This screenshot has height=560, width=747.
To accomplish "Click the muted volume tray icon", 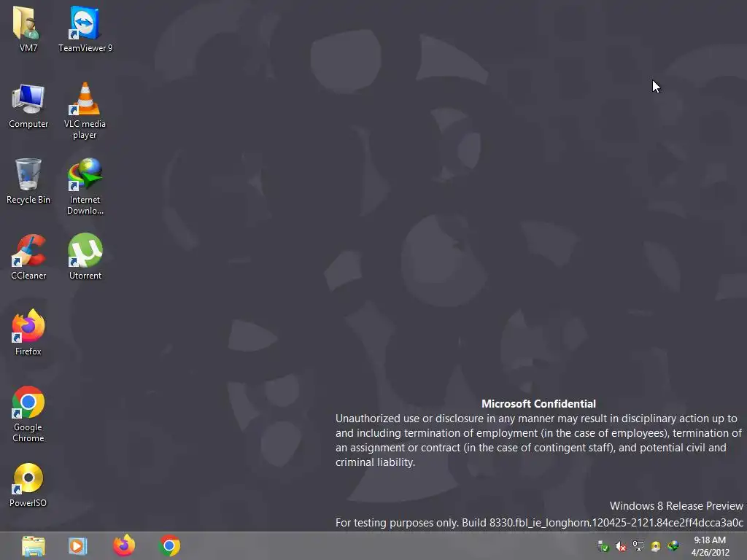I will (620, 546).
